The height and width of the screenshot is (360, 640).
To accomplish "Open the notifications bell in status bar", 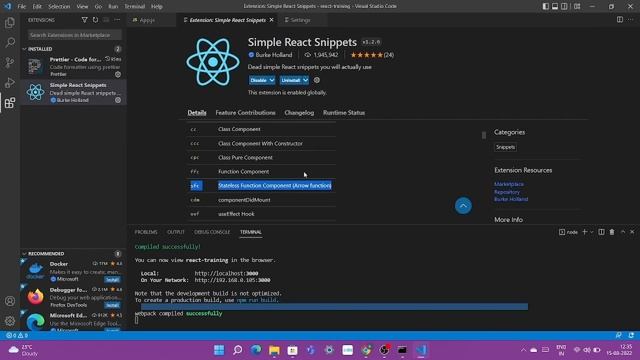I will [x=631, y=335].
